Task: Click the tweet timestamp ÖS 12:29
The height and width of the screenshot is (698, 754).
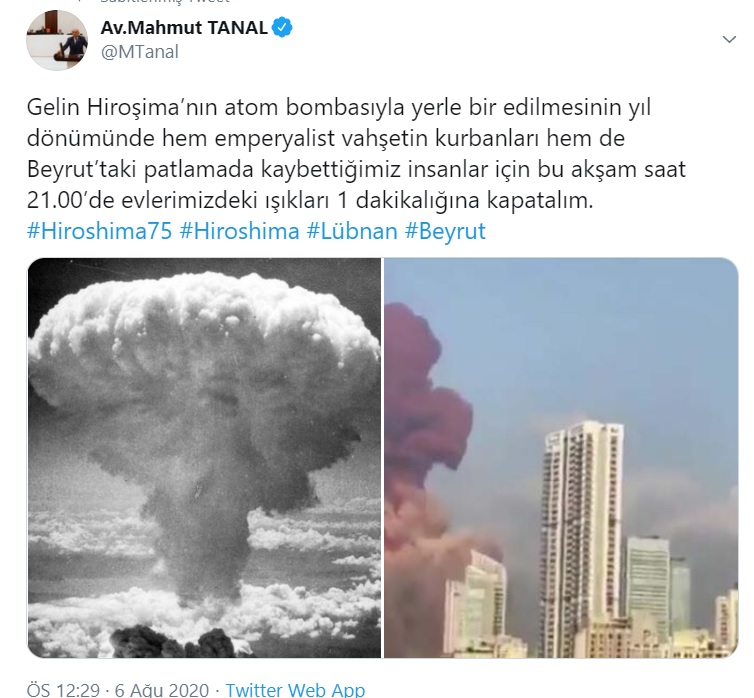Action: coord(63,689)
